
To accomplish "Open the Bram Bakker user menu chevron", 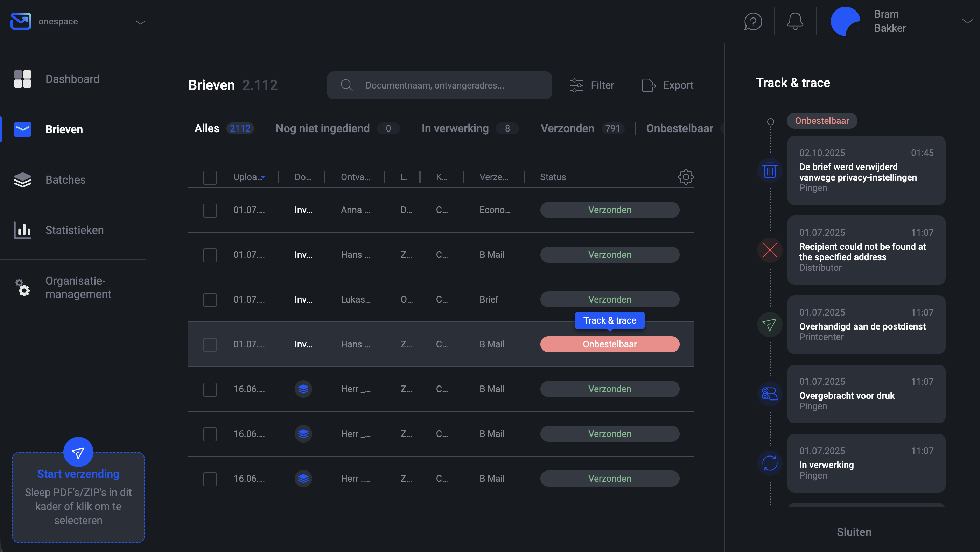I will 967,21.
